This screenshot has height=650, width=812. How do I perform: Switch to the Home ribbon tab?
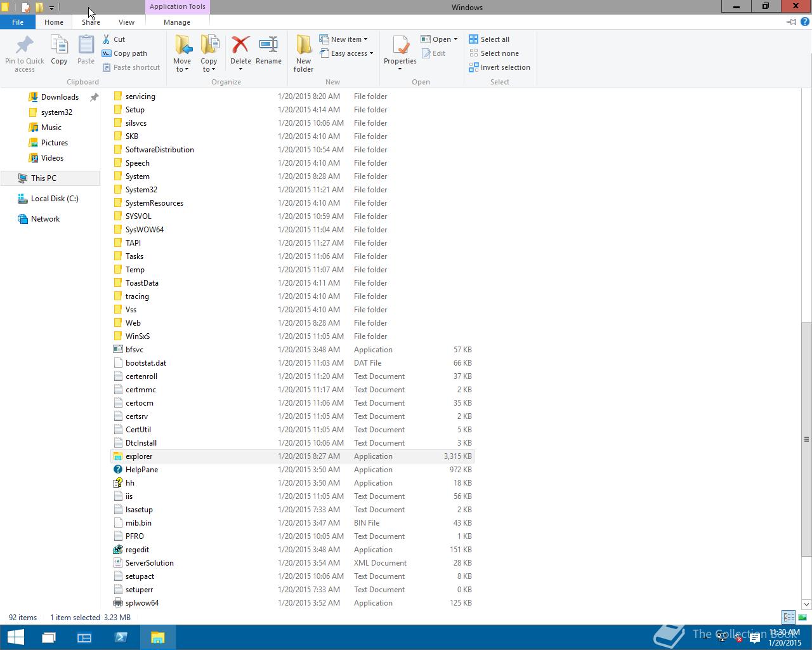coord(54,22)
